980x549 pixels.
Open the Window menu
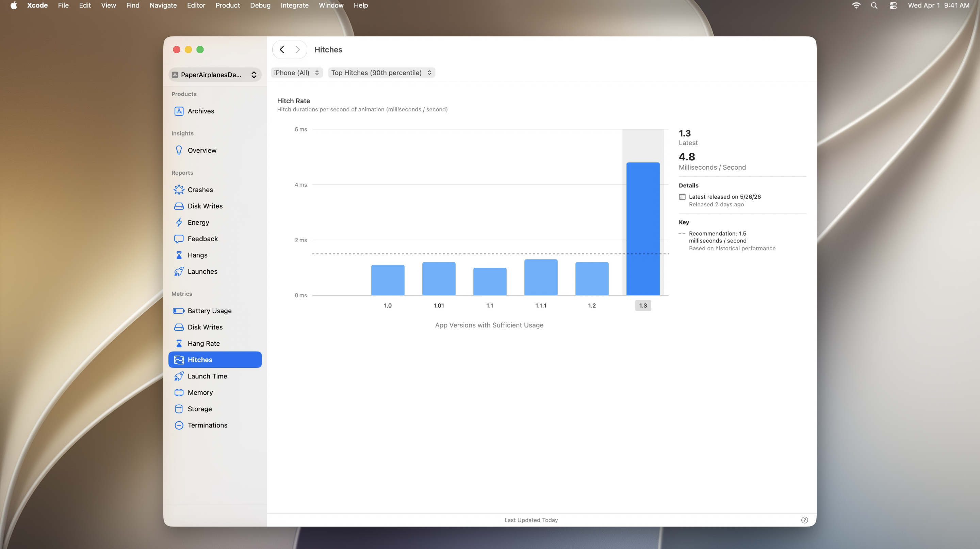click(331, 5)
